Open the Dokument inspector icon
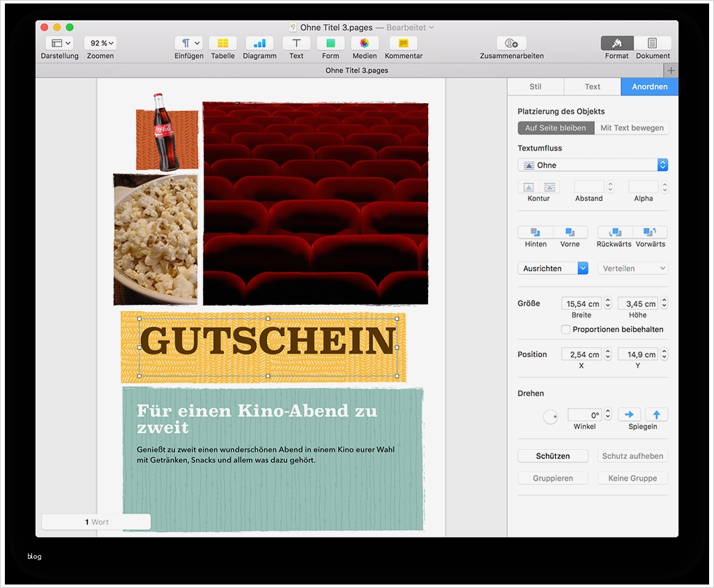 tap(653, 44)
